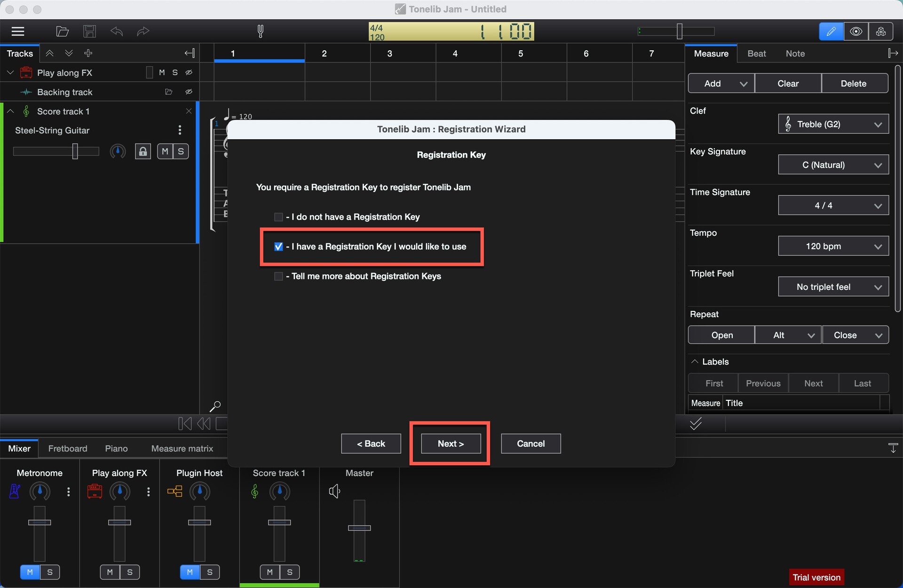The width and height of the screenshot is (903, 588).
Task: Click the Master speaker icon
Action: click(x=334, y=492)
